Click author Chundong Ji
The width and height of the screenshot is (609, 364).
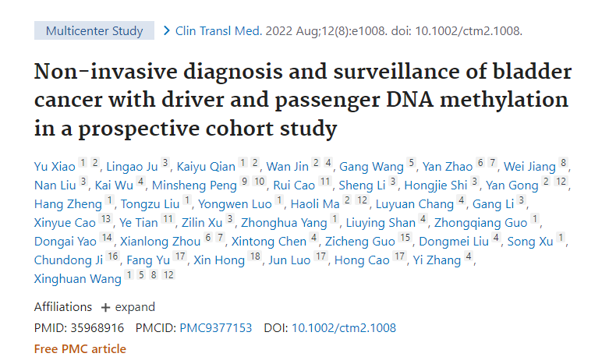click(69, 260)
